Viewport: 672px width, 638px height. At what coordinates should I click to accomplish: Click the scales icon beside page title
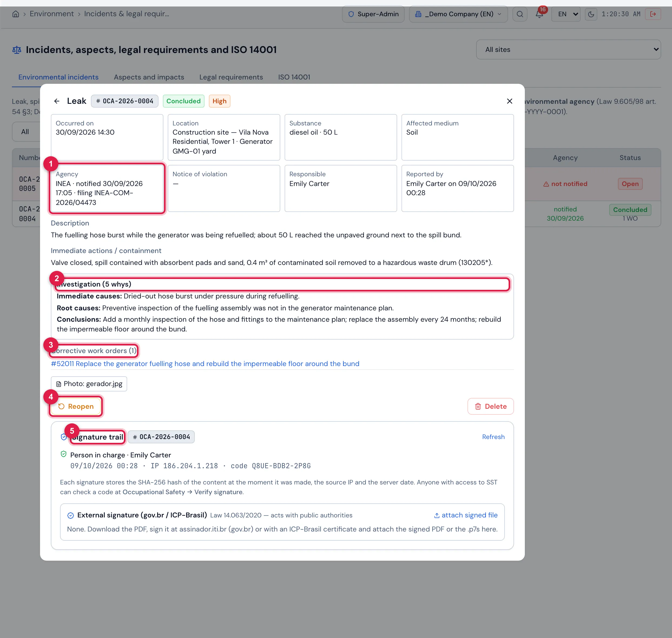pyautogui.click(x=17, y=50)
